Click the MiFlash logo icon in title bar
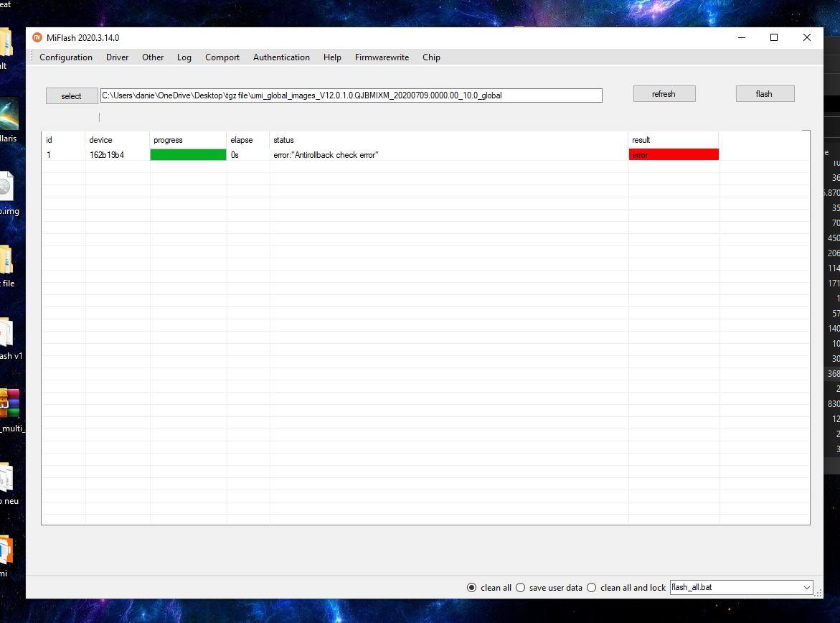Viewport: 840px width, 623px height. (37, 37)
